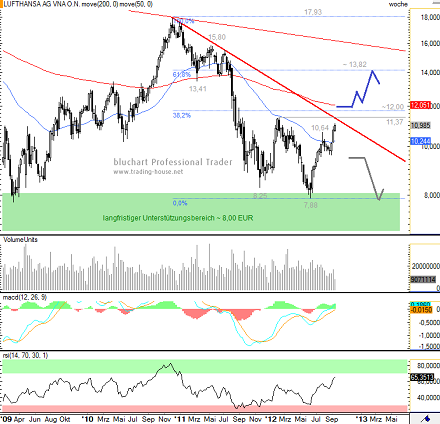This screenshot has height=424, width=440.
Task: Click the orange -0,0150 MACD value tag
Action: 422,310
